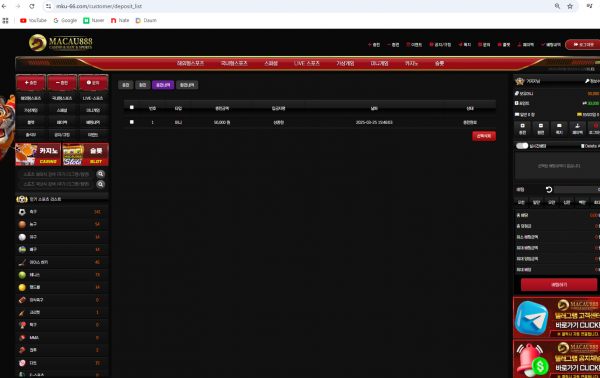Click the browser reload icon
Viewport: 600px width, 378px height.
coord(32,6)
